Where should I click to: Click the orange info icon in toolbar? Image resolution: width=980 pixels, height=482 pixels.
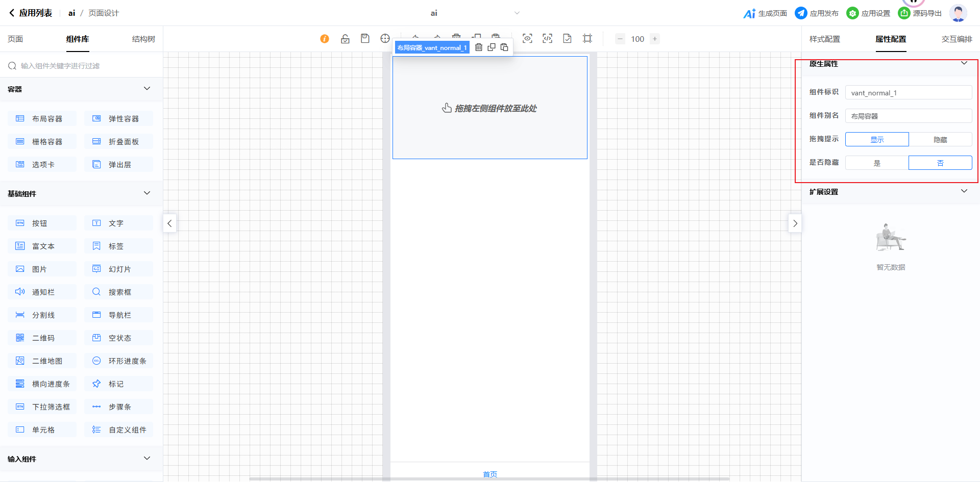325,39
